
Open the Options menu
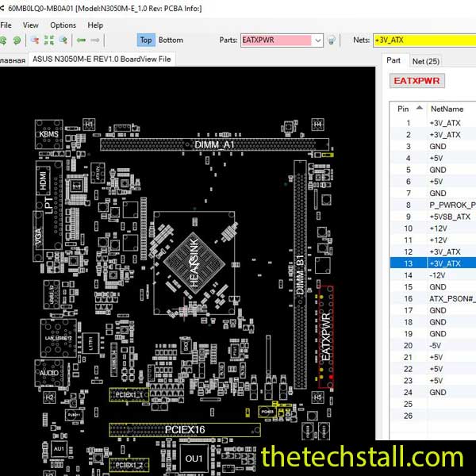tap(63, 25)
